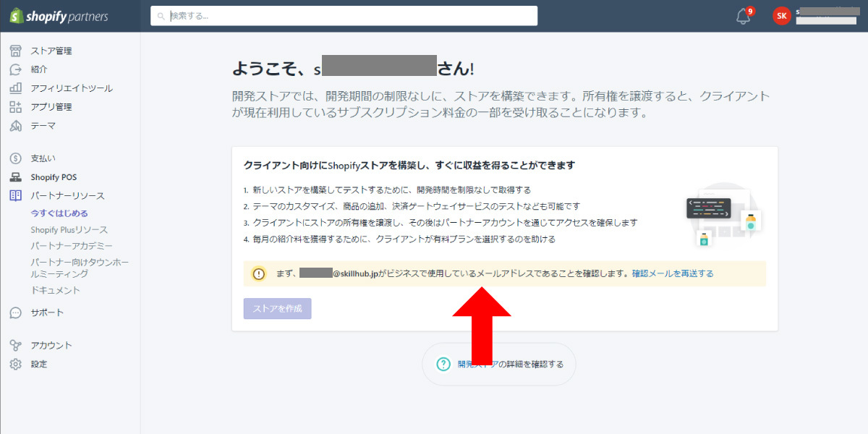Select アプリ管理 menu item
This screenshot has height=434, width=868.
click(x=51, y=107)
